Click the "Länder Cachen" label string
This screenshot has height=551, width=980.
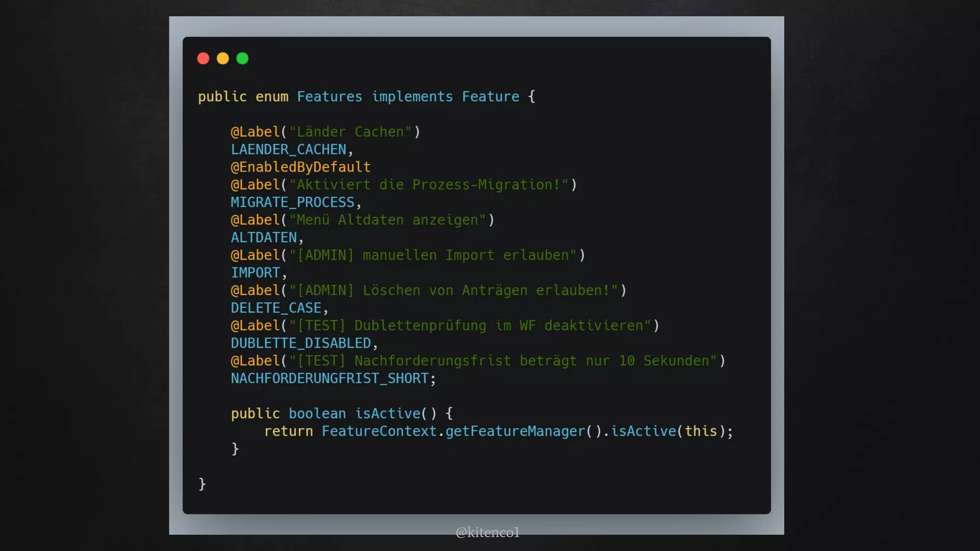[350, 132]
